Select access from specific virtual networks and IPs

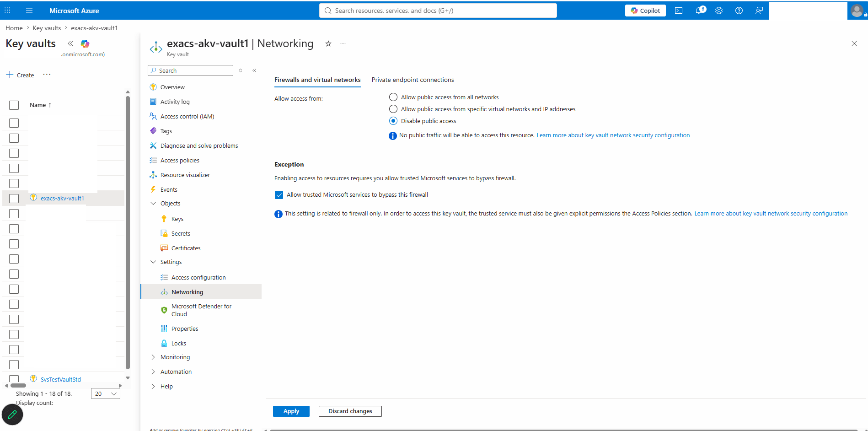pyautogui.click(x=393, y=109)
